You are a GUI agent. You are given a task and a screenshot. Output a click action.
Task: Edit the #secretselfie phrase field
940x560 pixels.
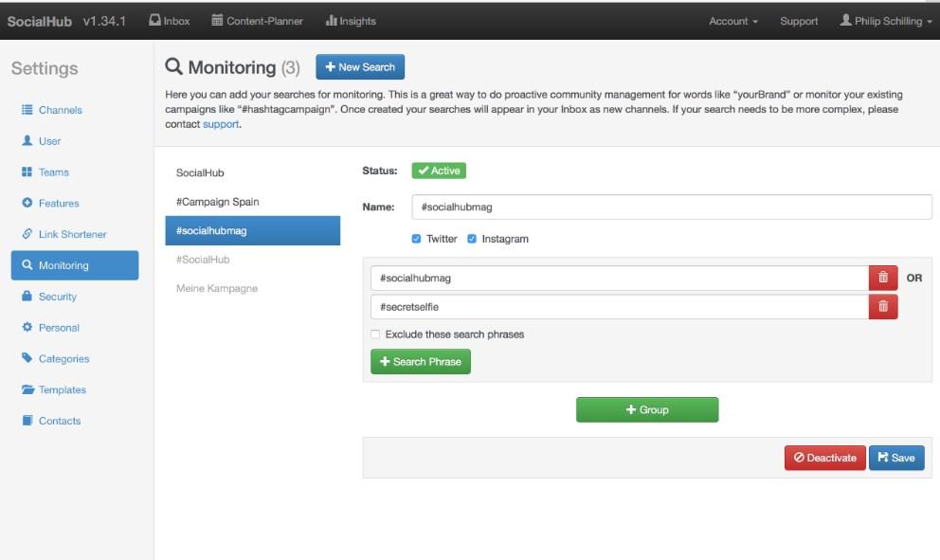coord(620,306)
